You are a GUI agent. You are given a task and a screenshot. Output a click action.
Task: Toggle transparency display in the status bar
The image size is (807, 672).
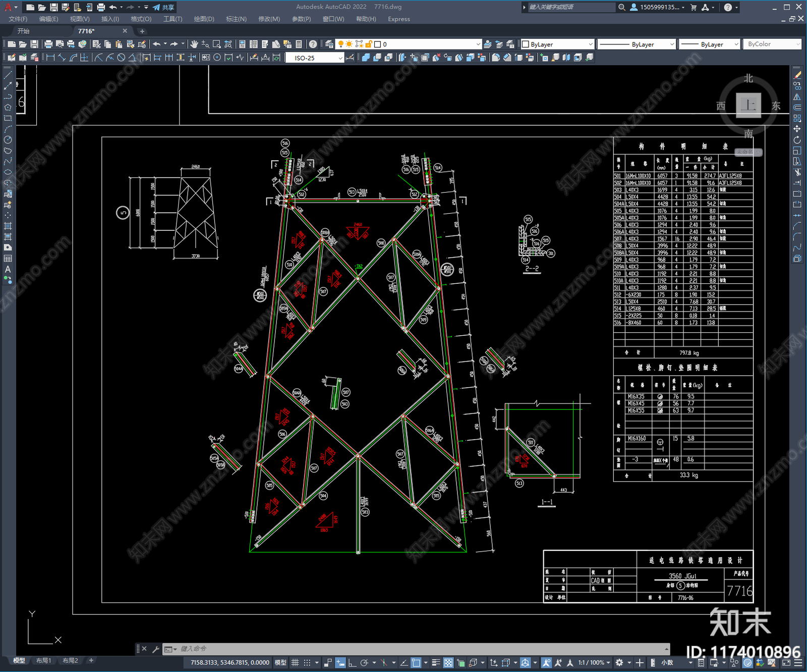[x=448, y=662]
